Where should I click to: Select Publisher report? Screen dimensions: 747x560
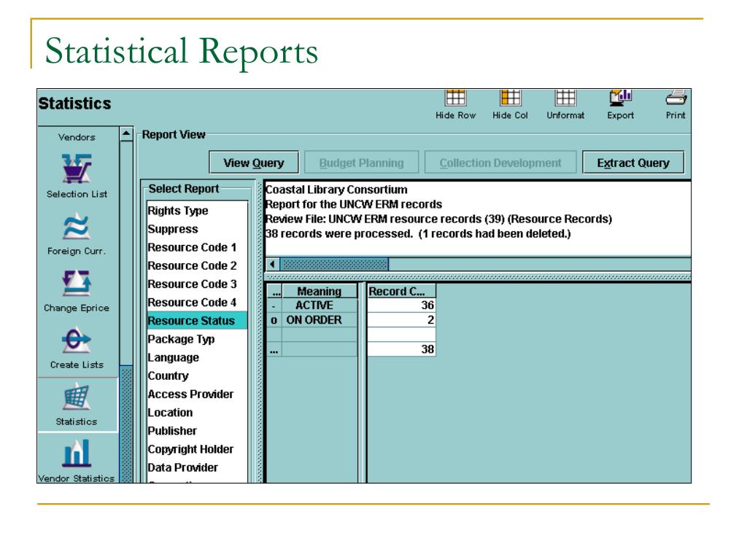197,430
